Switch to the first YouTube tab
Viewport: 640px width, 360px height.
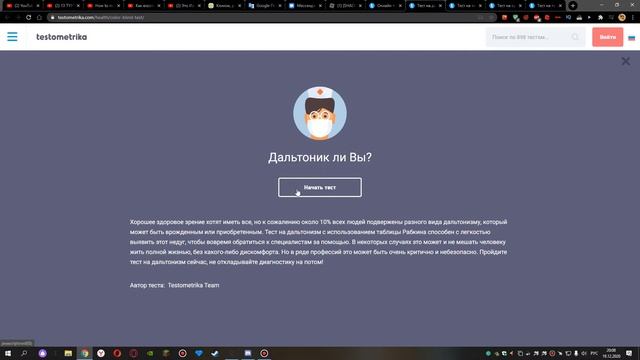click(23, 6)
